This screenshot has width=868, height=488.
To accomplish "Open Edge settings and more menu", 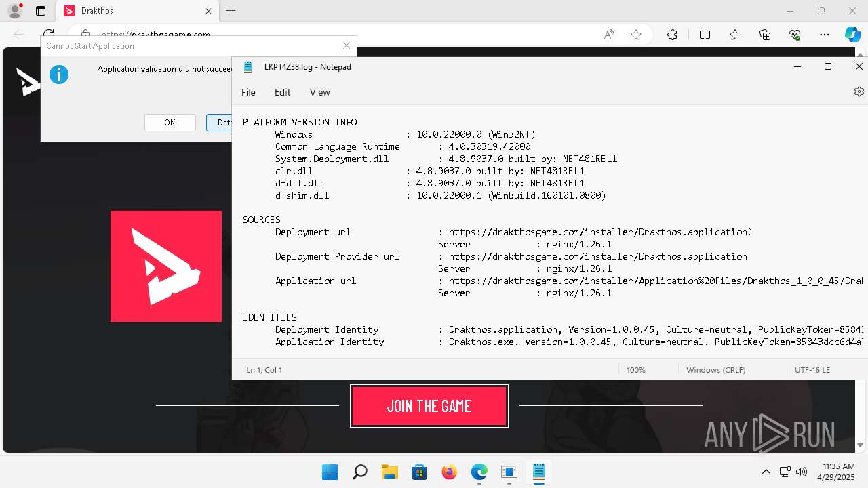I will tap(825, 35).
